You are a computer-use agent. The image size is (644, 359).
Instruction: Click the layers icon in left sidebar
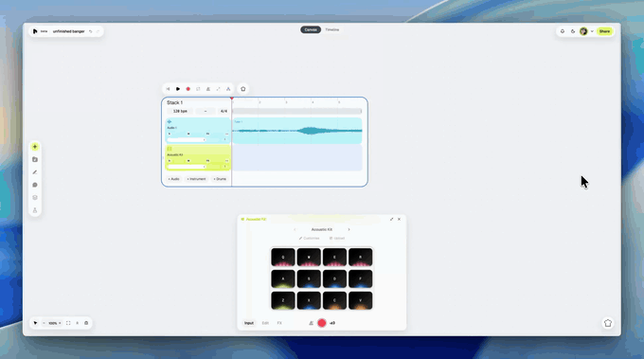click(x=35, y=198)
